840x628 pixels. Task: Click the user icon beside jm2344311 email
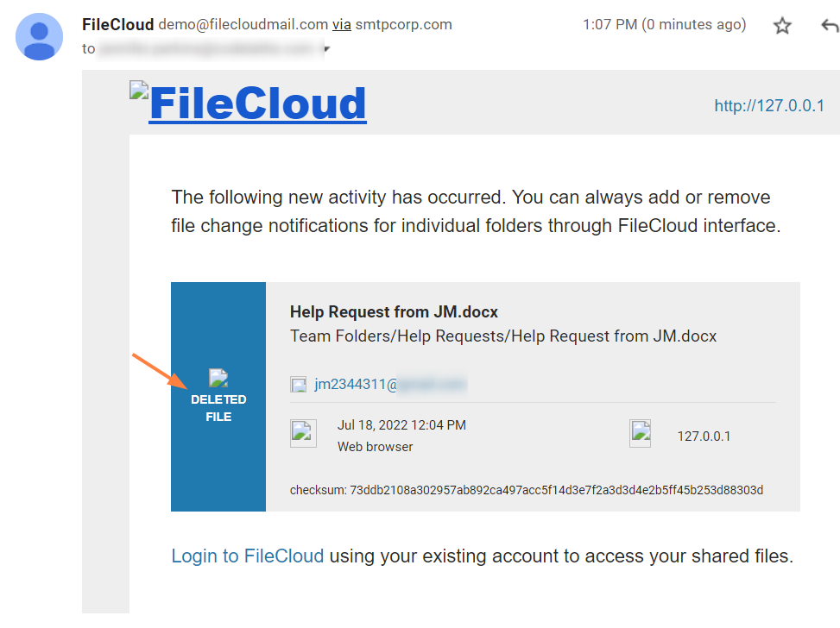pyautogui.click(x=299, y=385)
